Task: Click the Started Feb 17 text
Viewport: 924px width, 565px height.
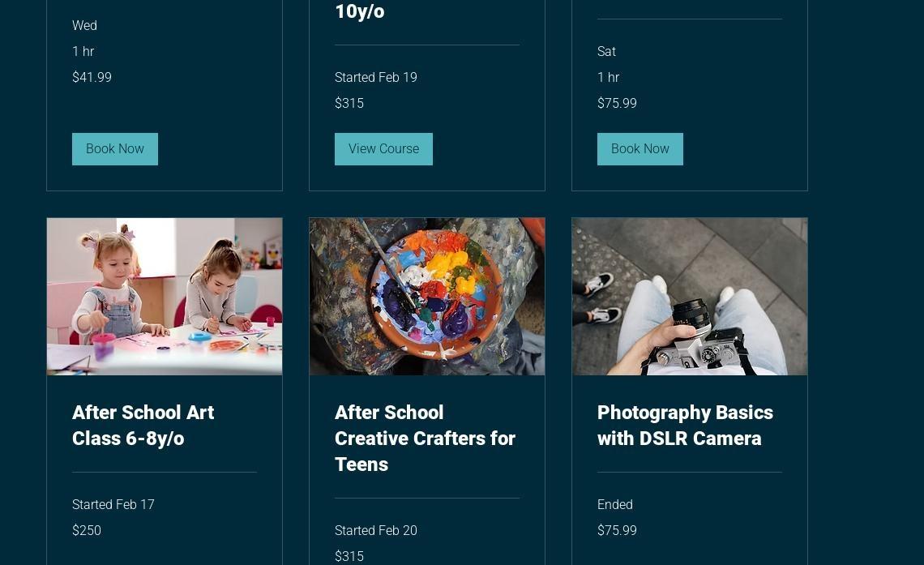Action: point(113,504)
